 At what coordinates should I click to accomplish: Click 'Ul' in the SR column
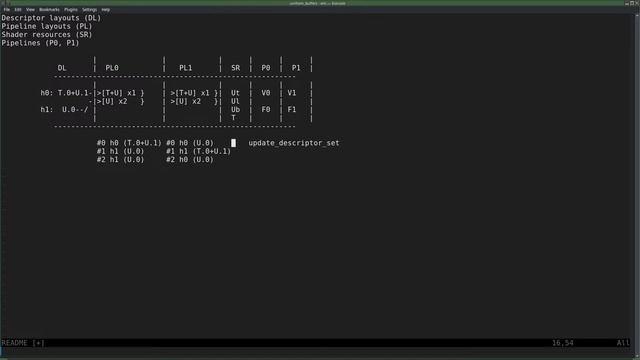coord(235,101)
